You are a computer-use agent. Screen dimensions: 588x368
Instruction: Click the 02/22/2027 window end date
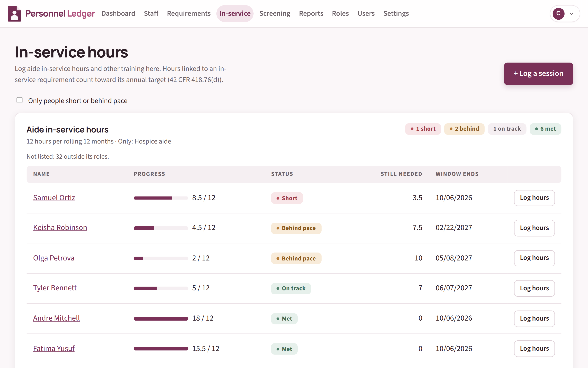[x=454, y=228]
